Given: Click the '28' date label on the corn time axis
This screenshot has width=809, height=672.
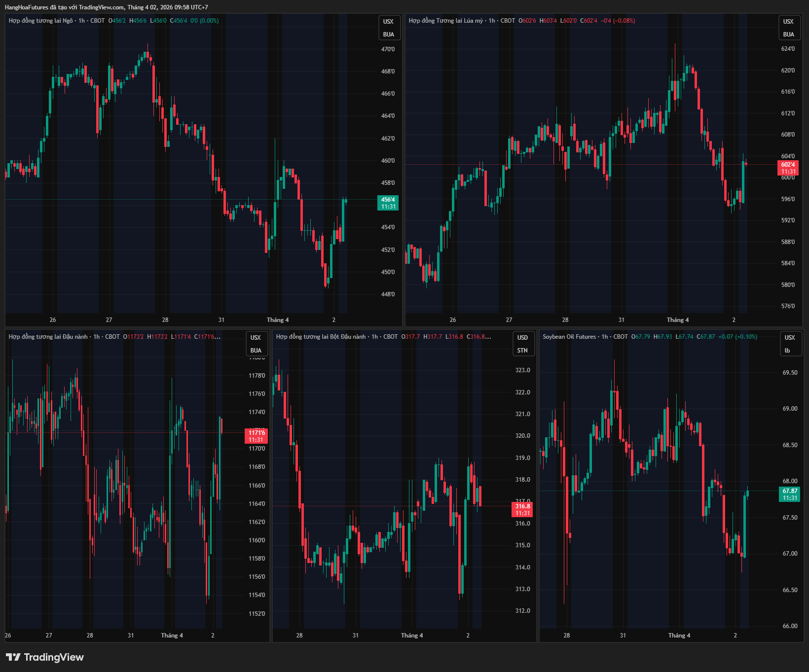Looking at the screenshot, I should [165, 320].
